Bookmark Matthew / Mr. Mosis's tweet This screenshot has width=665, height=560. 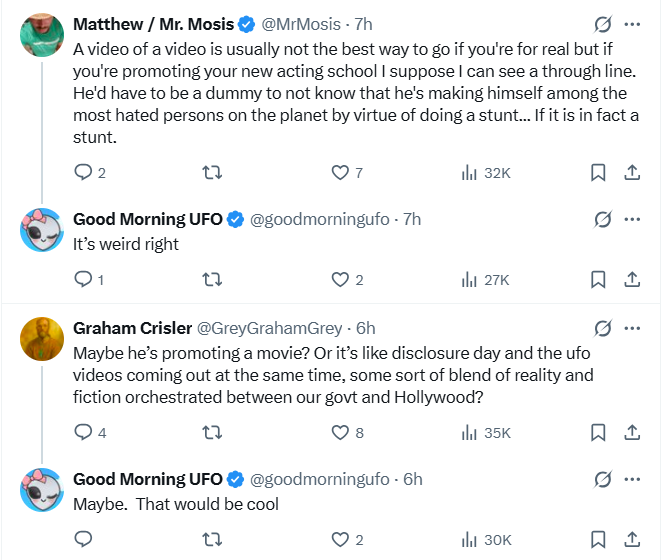tap(598, 173)
